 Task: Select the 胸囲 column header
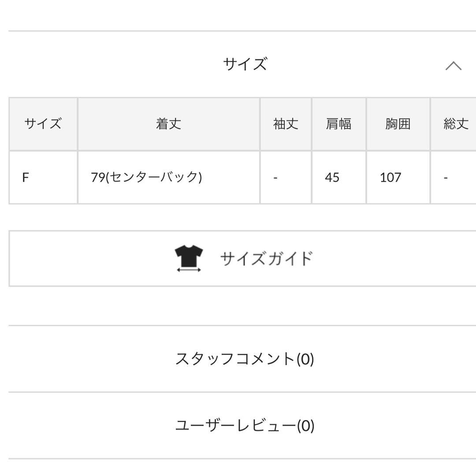click(398, 124)
